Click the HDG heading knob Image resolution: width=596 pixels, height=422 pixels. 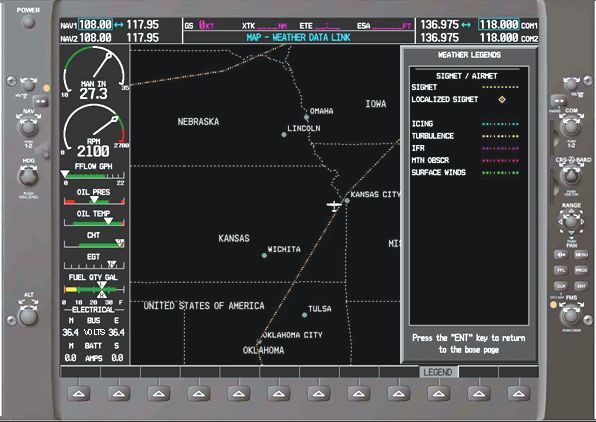coord(29,176)
